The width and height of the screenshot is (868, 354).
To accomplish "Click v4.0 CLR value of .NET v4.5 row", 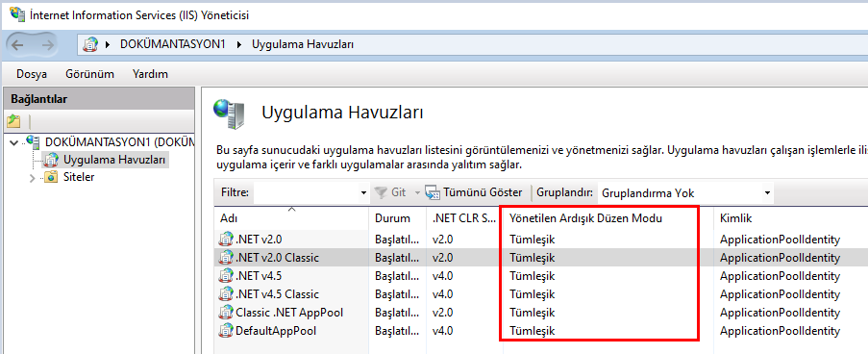I will 443,276.
